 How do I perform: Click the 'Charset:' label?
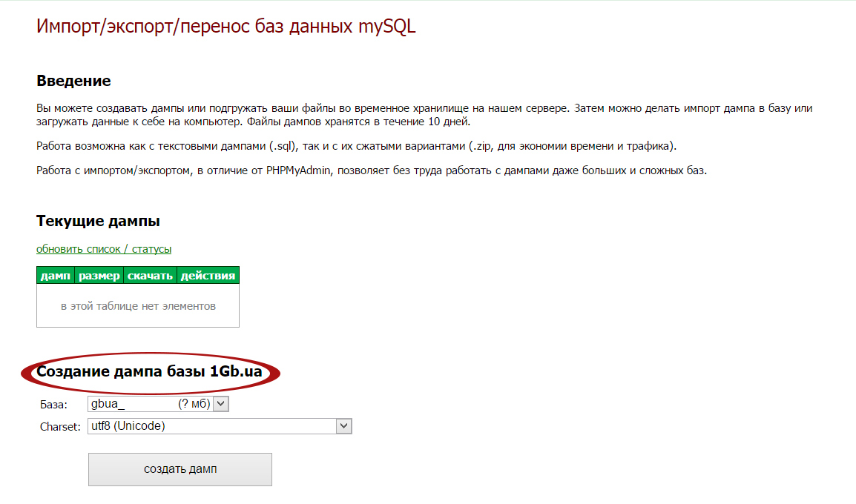(x=60, y=426)
